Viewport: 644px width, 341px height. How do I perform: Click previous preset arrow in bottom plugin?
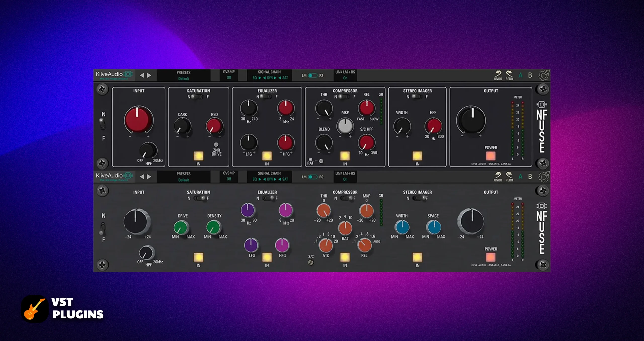pos(142,177)
